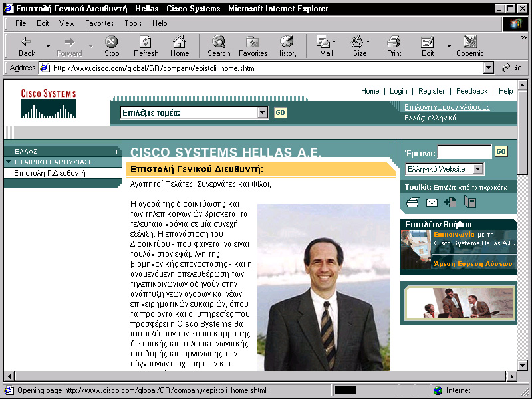Open the File menu
The image size is (532, 399).
[x=21, y=23]
